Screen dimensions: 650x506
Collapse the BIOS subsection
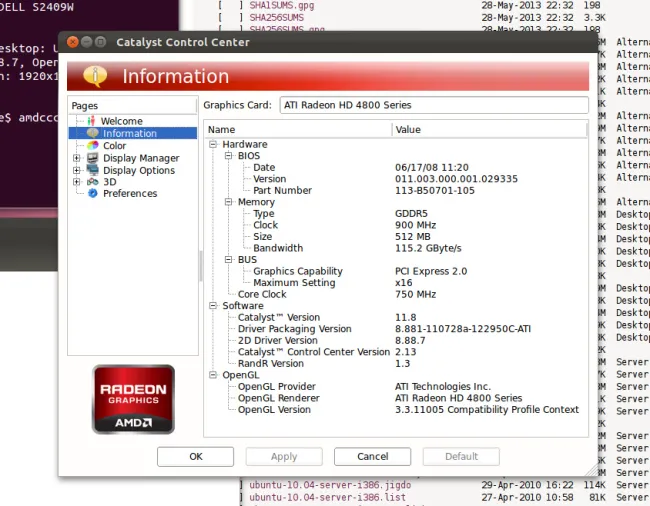click(x=228, y=156)
